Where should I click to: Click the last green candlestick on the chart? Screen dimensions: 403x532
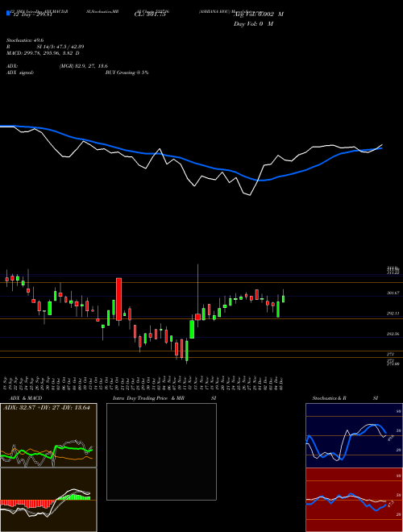[283, 298]
